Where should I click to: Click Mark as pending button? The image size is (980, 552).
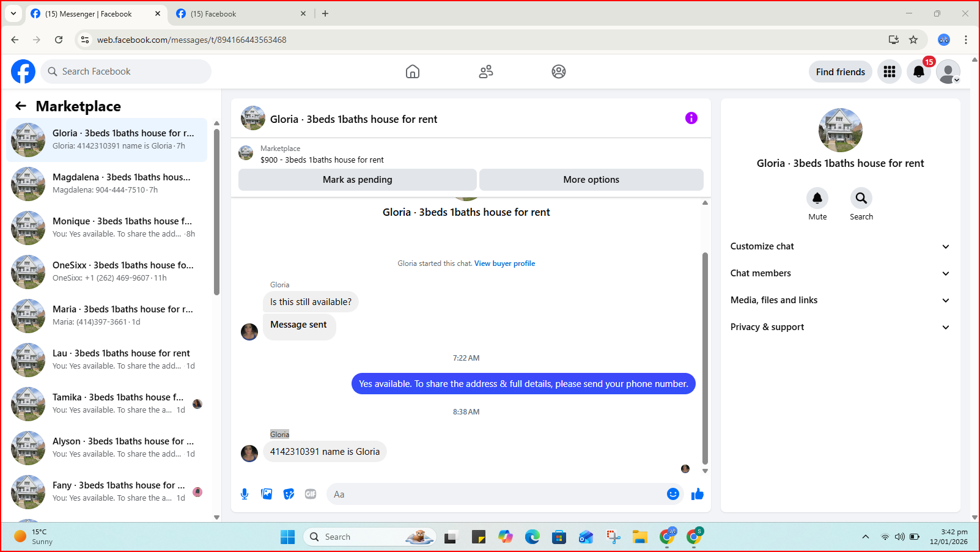(x=358, y=180)
